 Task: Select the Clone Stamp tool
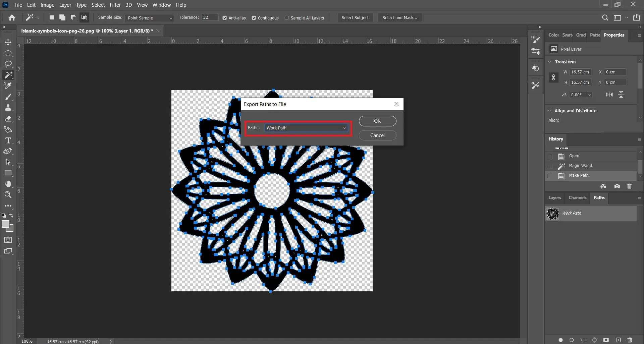click(x=8, y=108)
